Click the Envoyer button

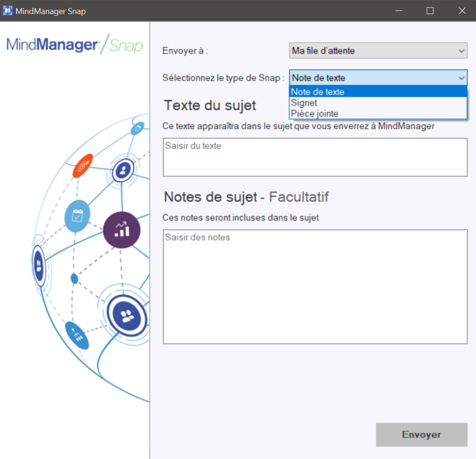coord(421,434)
